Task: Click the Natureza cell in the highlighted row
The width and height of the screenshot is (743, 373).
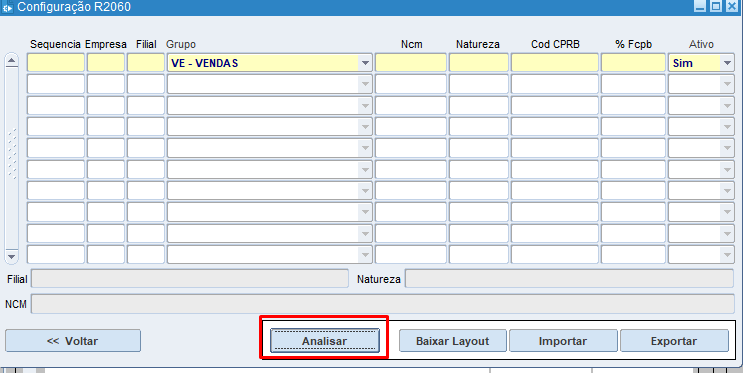Action: pyautogui.click(x=479, y=63)
